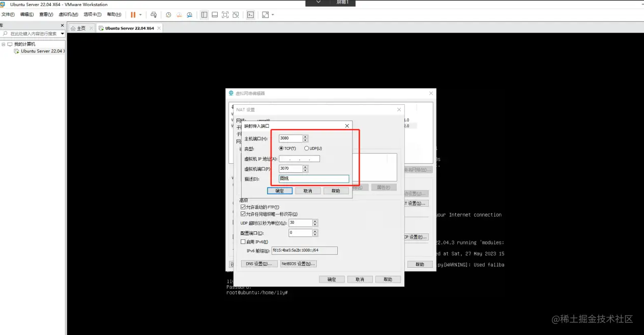Viewport: 644px width, 335px height.
Task: Toggle the thumbnail bar view icon
Action: [215, 15]
